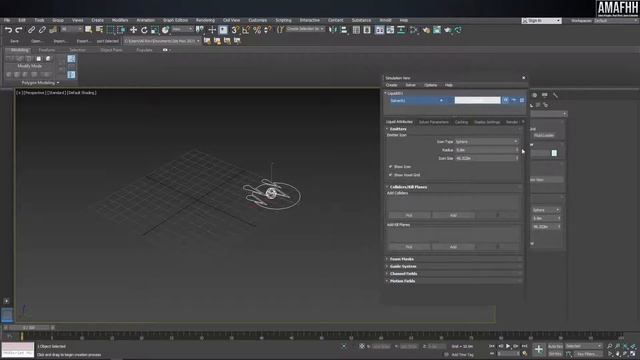Image resolution: width=640 pixels, height=360 pixels.
Task: Click the time slider handle
Action: point(29,327)
